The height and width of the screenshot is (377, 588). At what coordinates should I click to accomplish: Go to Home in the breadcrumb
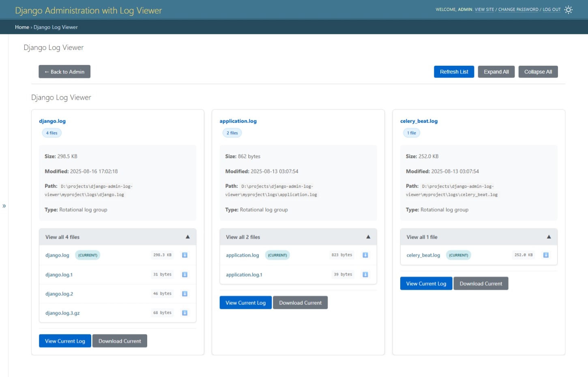(22, 27)
